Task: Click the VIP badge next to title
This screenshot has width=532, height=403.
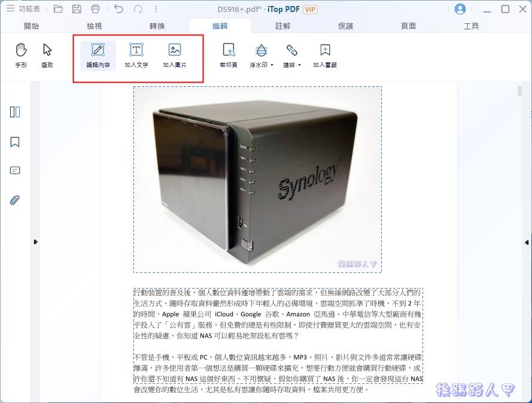Action: point(311,10)
